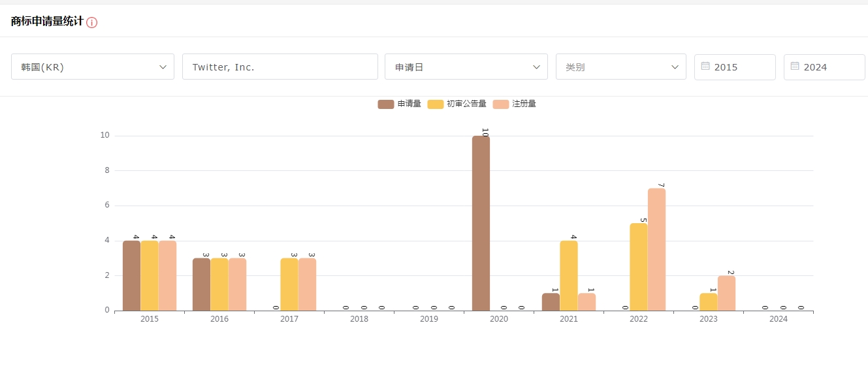Click the end year field showing 2024
Image resolution: width=868 pixels, height=368 pixels.
coord(824,67)
